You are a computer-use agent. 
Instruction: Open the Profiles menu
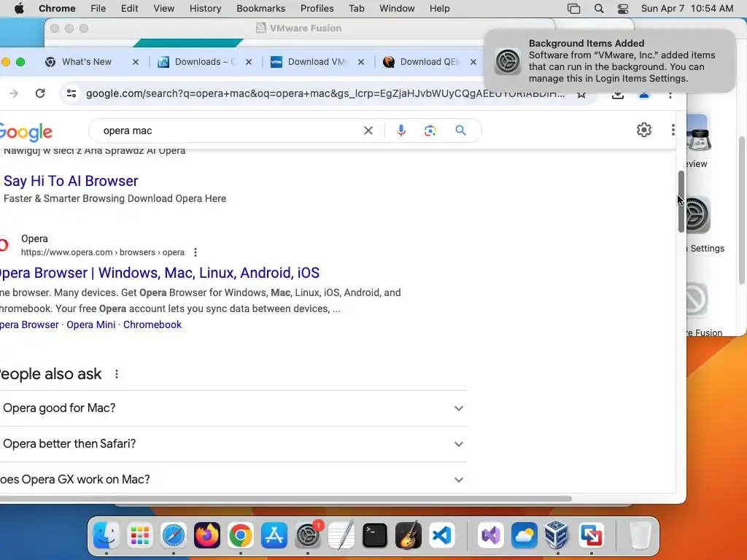tap(317, 9)
